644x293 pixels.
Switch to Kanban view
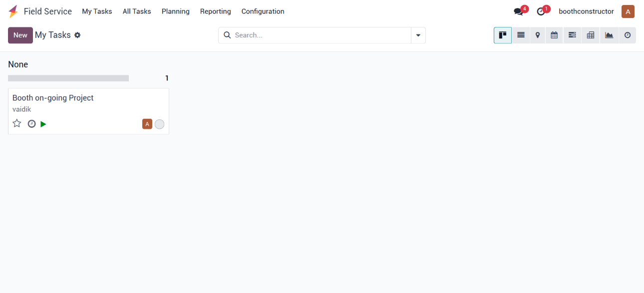coord(503,35)
